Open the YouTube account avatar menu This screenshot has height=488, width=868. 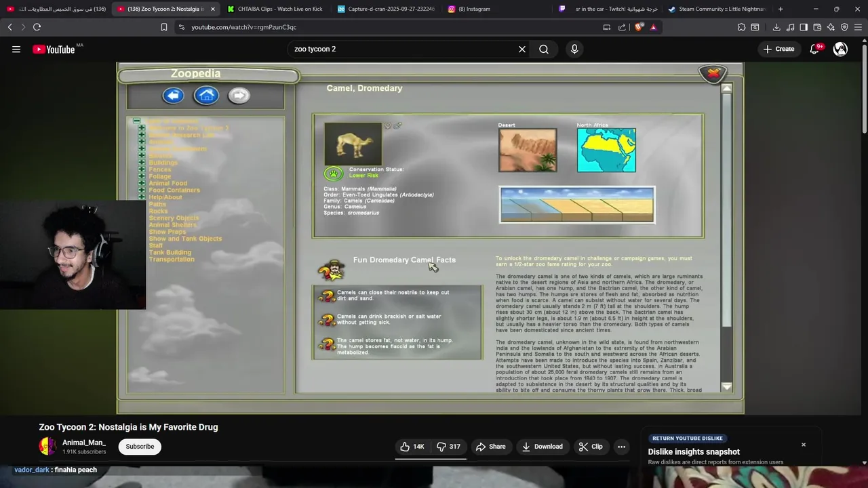tap(840, 49)
